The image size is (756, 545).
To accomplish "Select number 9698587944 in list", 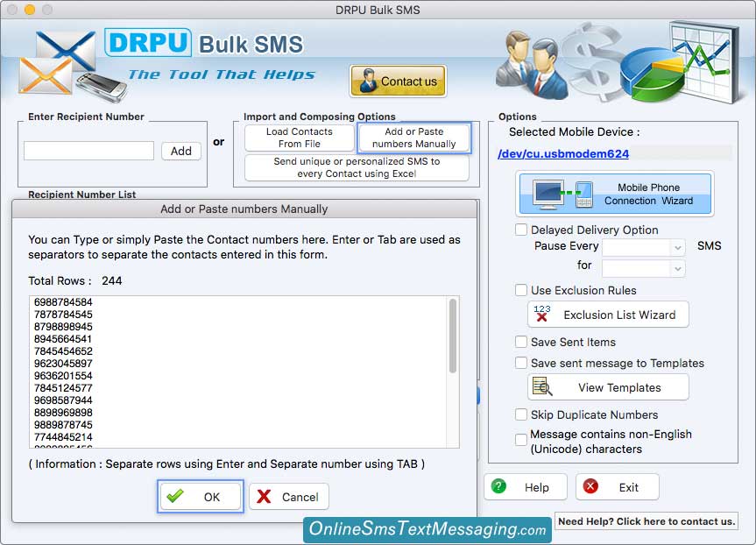I will tap(63, 400).
